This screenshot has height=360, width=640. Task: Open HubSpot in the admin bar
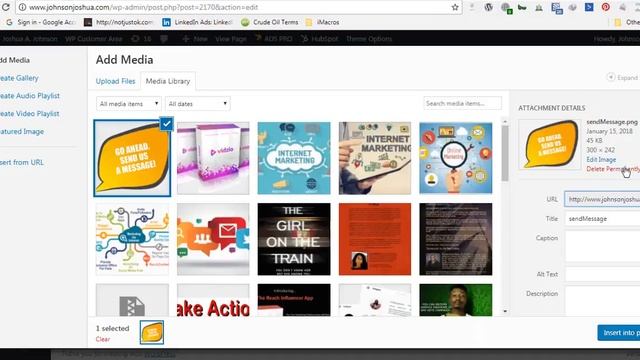click(x=320, y=39)
